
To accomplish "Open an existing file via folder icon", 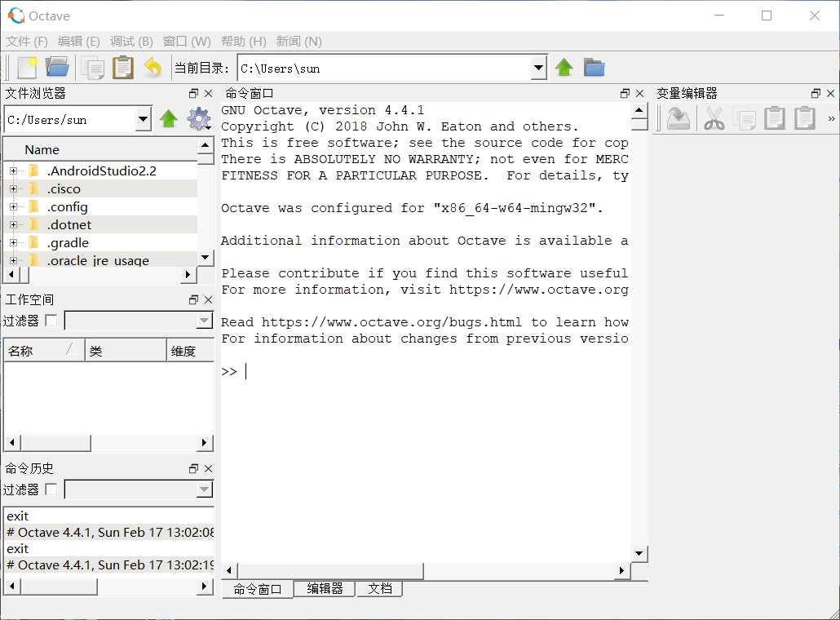I will pos(57,68).
